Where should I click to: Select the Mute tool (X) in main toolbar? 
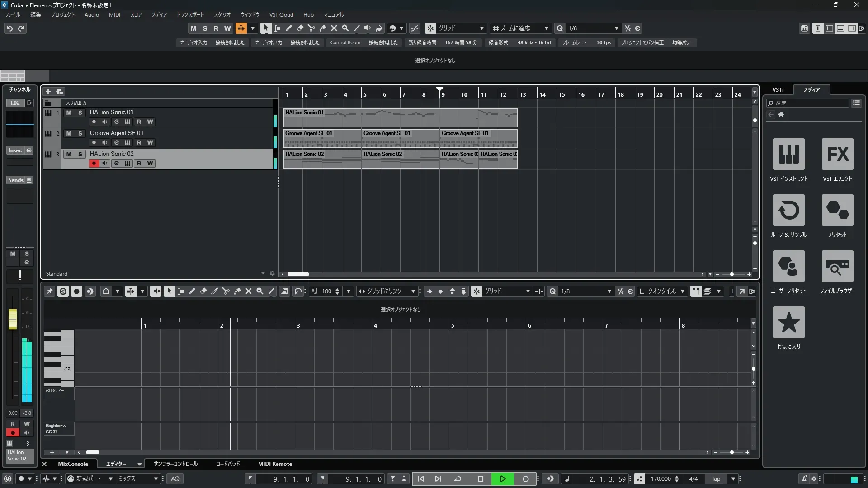point(334,28)
